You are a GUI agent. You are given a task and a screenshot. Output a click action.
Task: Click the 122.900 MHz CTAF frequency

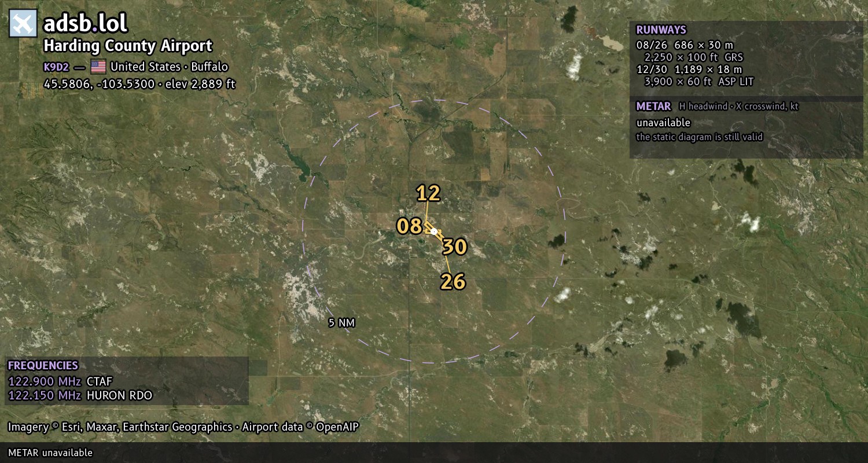(60, 381)
